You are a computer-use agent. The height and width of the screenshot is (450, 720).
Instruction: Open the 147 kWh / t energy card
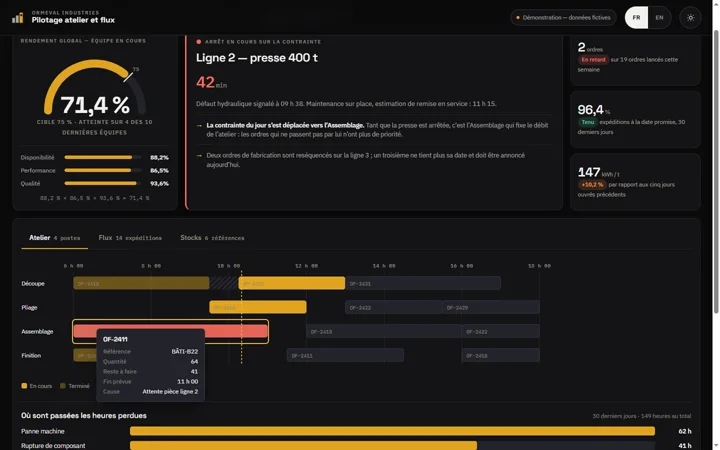[x=636, y=182]
